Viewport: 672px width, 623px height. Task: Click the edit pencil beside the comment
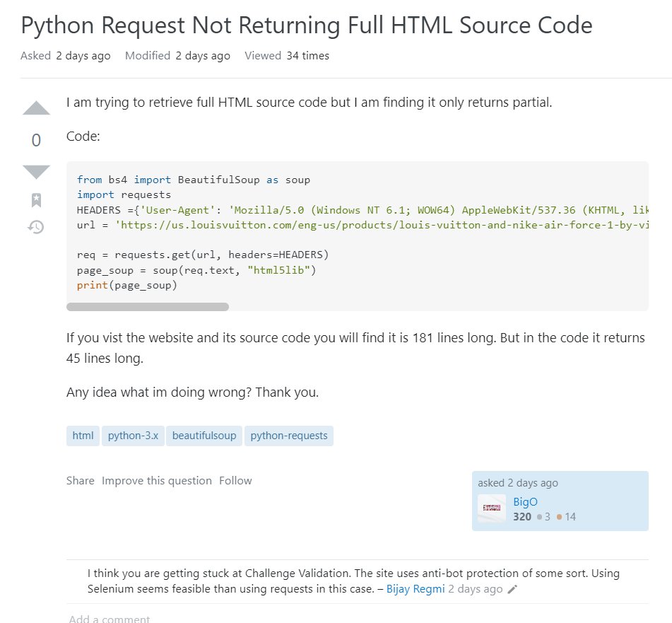tap(513, 590)
